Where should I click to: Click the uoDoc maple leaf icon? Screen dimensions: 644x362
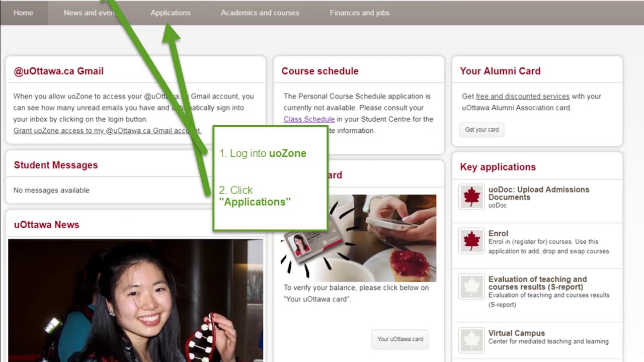coord(471,197)
